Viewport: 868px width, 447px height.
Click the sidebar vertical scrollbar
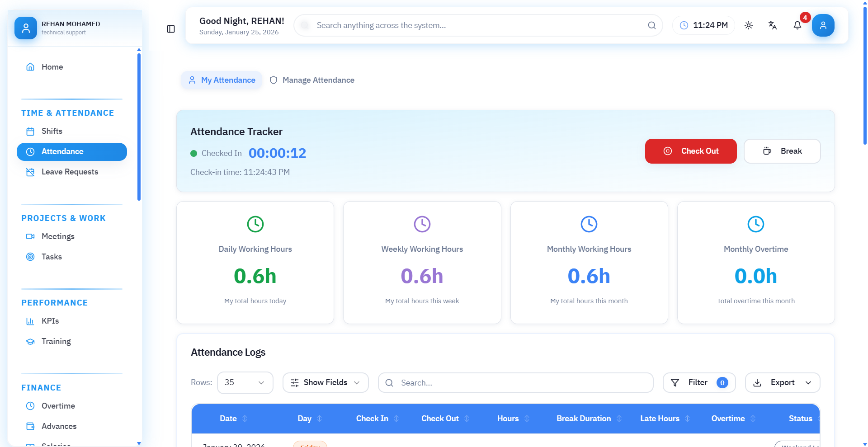pos(139,127)
